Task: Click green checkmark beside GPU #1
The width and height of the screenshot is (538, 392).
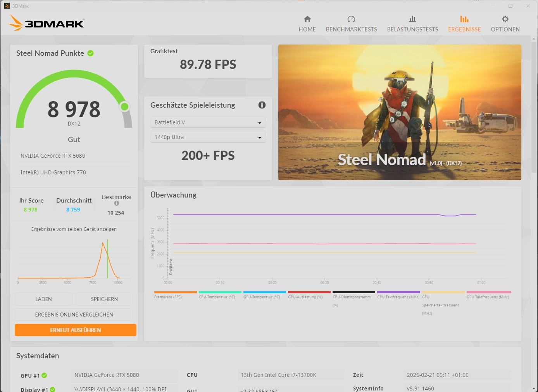Action: click(x=44, y=375)
